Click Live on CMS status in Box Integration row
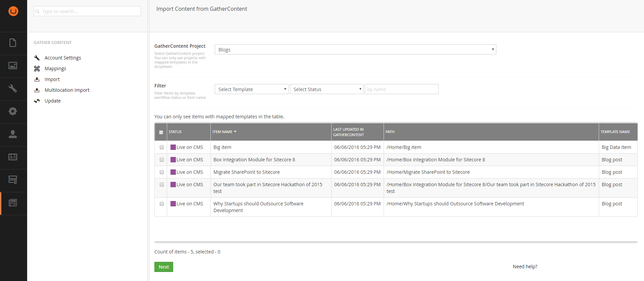Screen dimensions: 644x281 pyautogui.click(x=190, y=160)
